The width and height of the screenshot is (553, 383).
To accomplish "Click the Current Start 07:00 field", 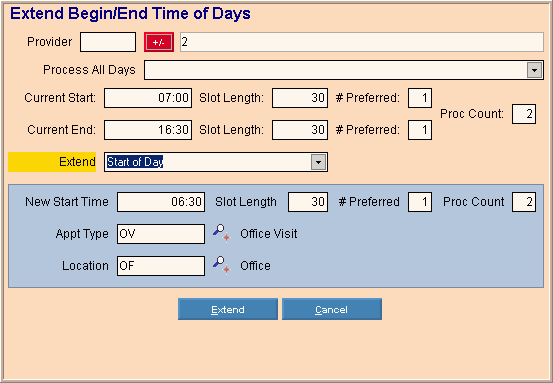I will point(148,98).
